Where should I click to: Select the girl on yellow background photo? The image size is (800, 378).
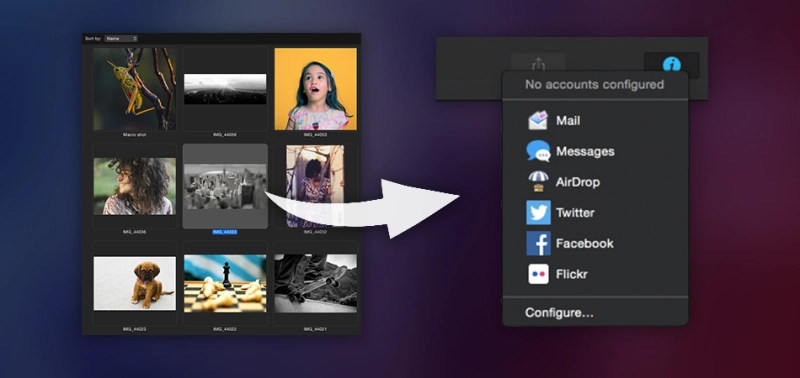pos(315,89)
